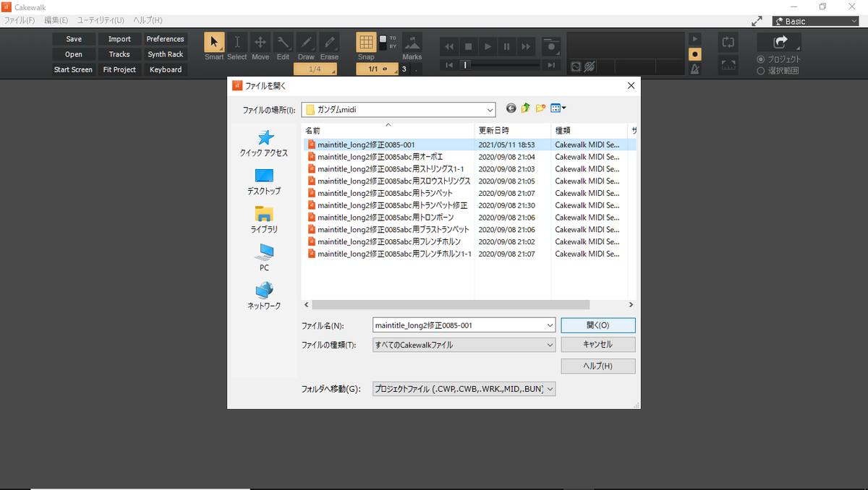Activate the Move tool

(260, 42)
